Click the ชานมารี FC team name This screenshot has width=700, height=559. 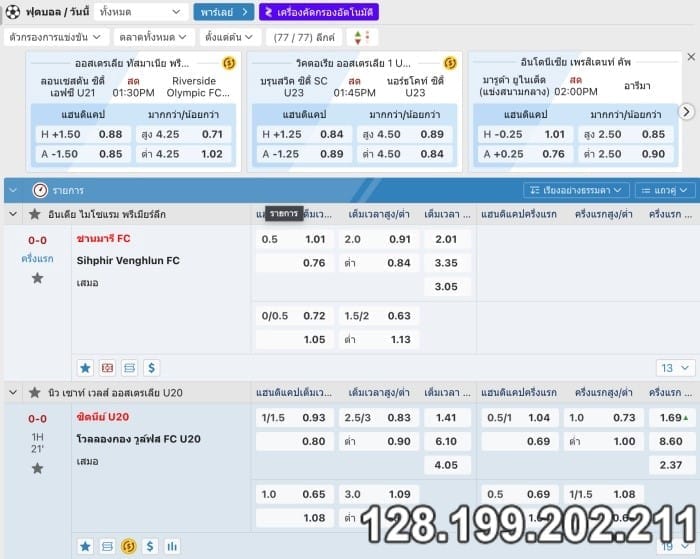click(104, 239)
